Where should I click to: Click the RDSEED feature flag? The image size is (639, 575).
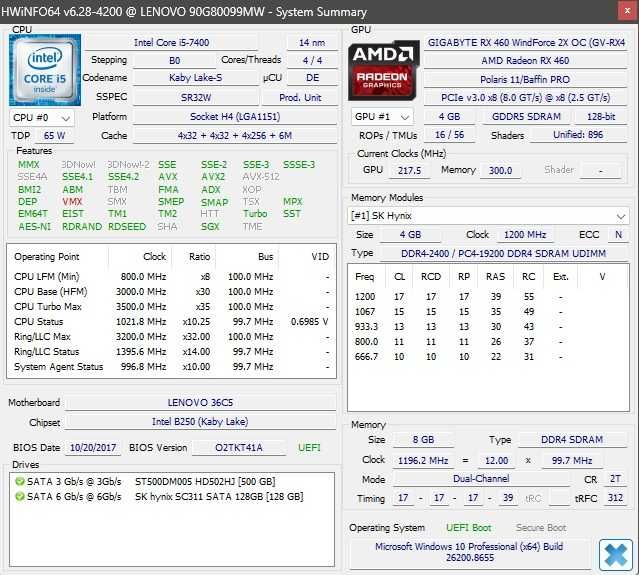tap(127, 227)
